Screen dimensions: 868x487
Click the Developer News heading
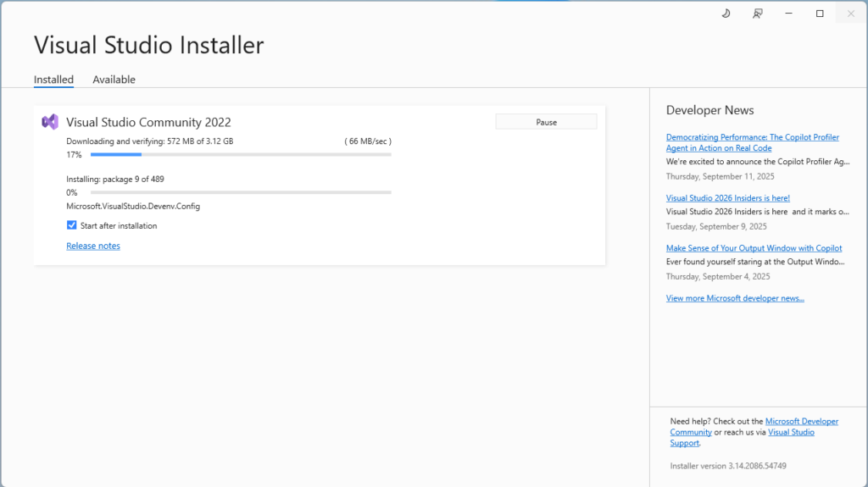pos(709,110)
